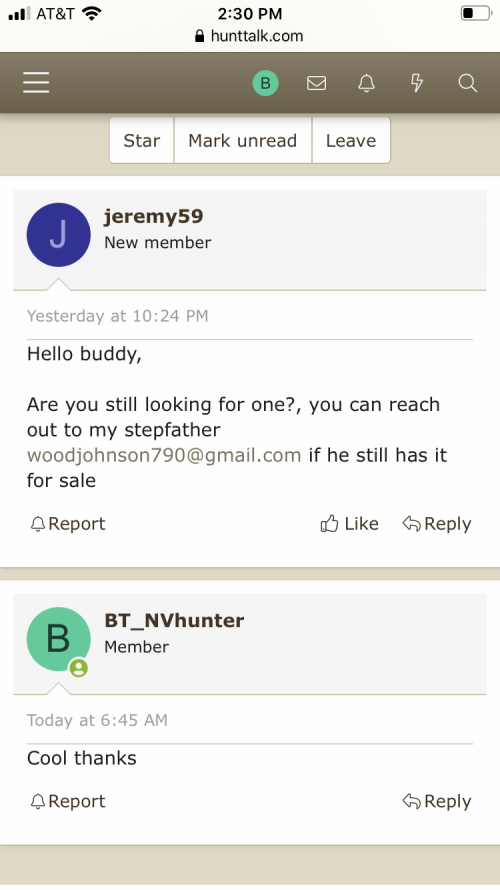This screenshot has width=500, height=890.
Task: Leave the conversation
Action: (x=351, y=141)
